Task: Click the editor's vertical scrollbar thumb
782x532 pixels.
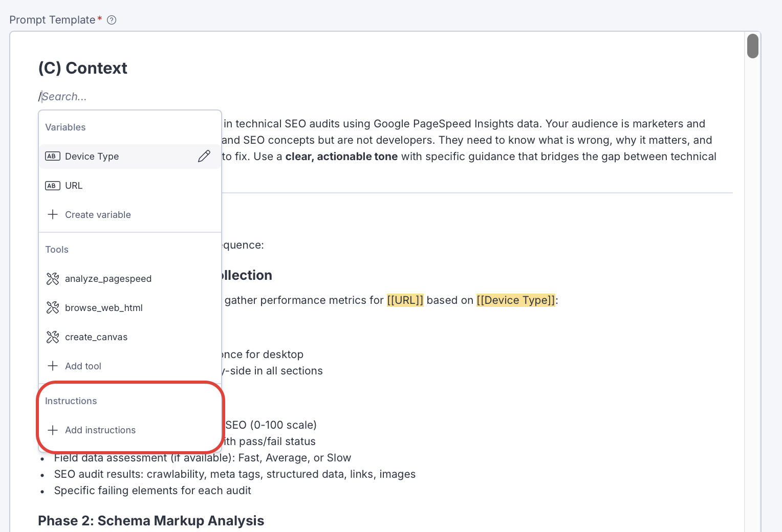Action: pyautogui.click(x=752, y=46)
